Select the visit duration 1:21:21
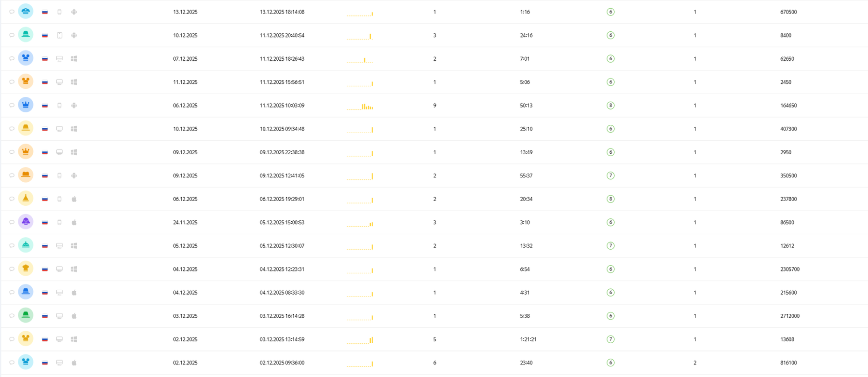Image resolution: width=868 pixels, height=377 pixels. [528, 339]
